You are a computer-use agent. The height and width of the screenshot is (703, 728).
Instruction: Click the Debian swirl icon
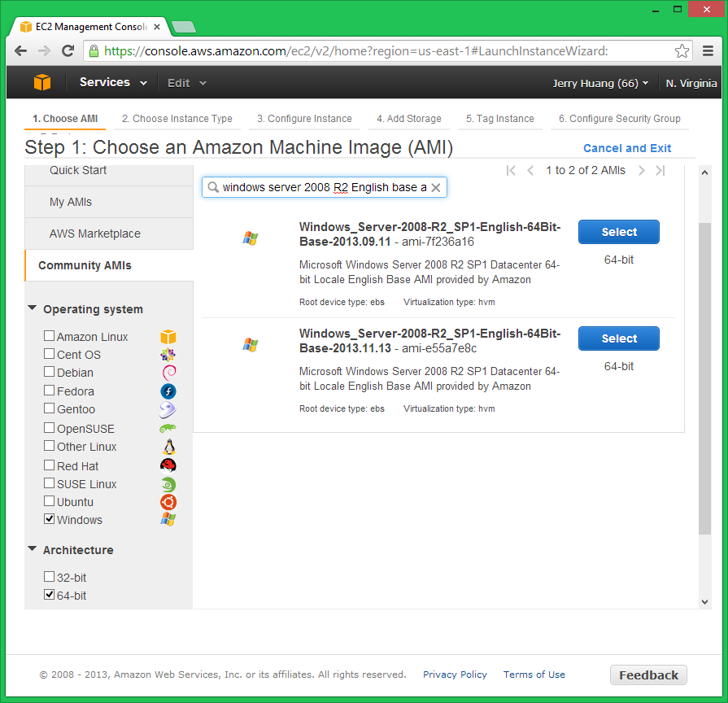(169, 373)
